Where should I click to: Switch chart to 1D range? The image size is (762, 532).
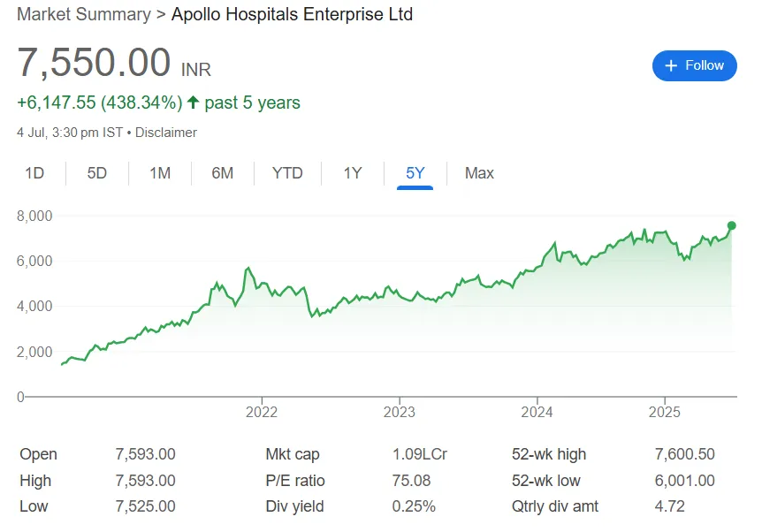coord(34,173)
